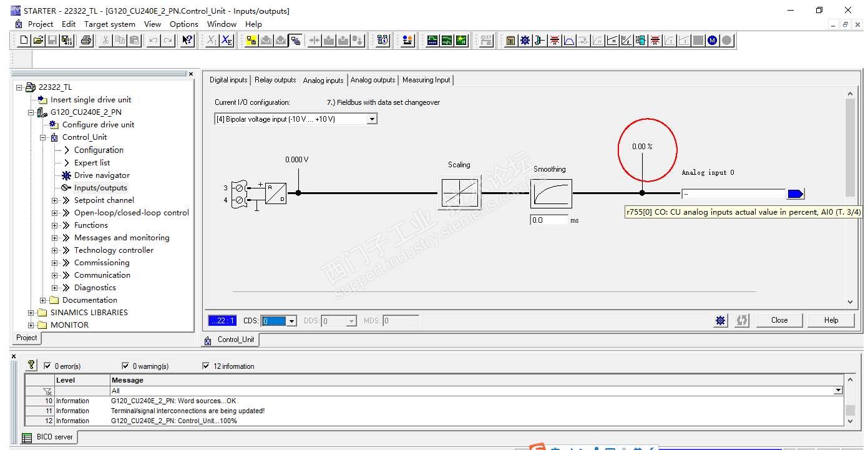
Task: Toggle the warnings filter checkbox
Action: (125, 366)
